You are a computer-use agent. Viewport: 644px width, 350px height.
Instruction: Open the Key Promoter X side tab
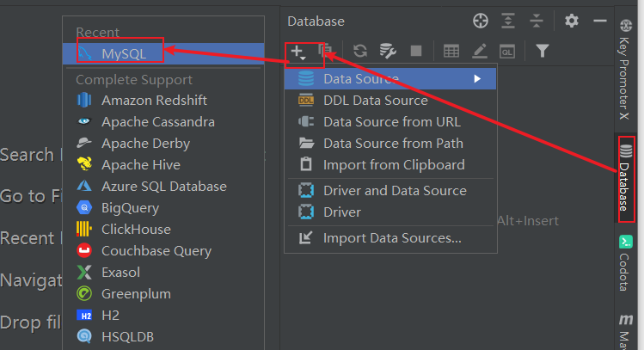625,70
